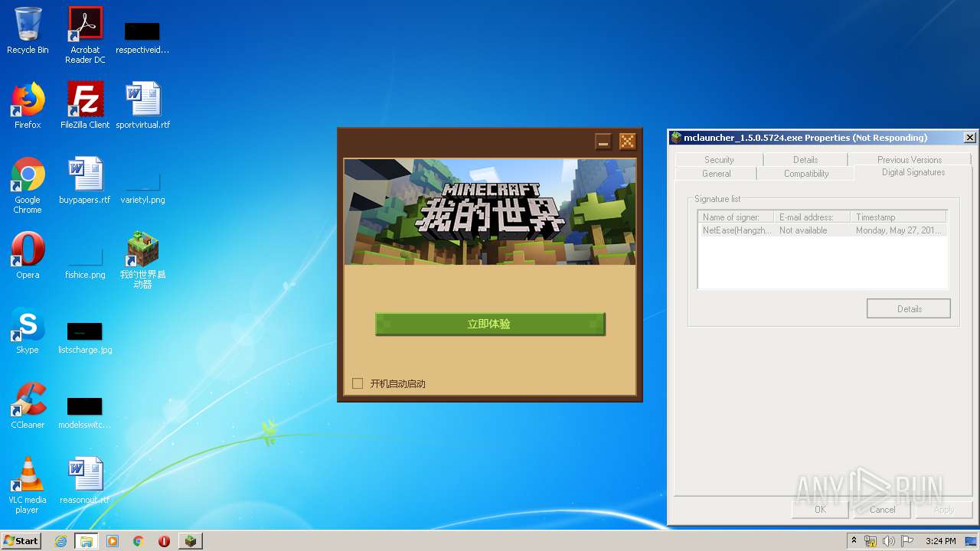Launch Opera desktop shortcut
Viewport: 980px width, 551px height.
28,256
